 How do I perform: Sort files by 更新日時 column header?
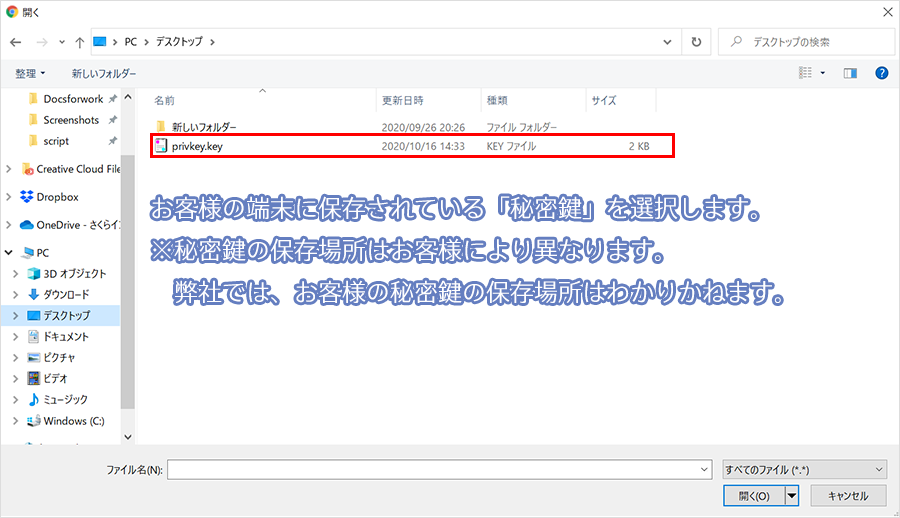[x=402, y=101]
